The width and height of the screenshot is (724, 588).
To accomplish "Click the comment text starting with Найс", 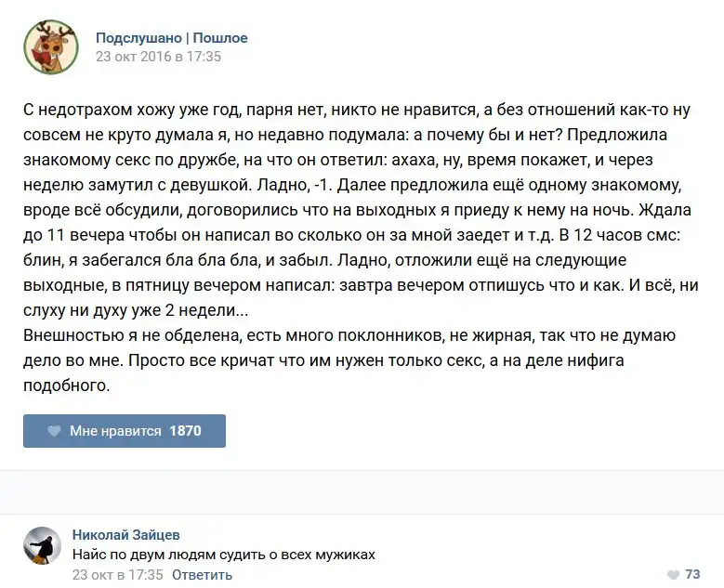I will pyautogui.click(x=223, y=555).
